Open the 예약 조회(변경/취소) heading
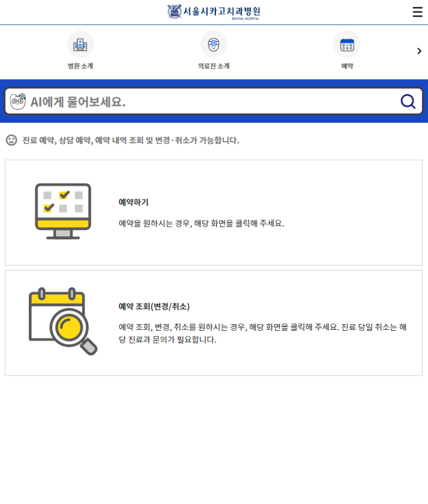This screenshot has height=504, width=428. pos(154,306)
